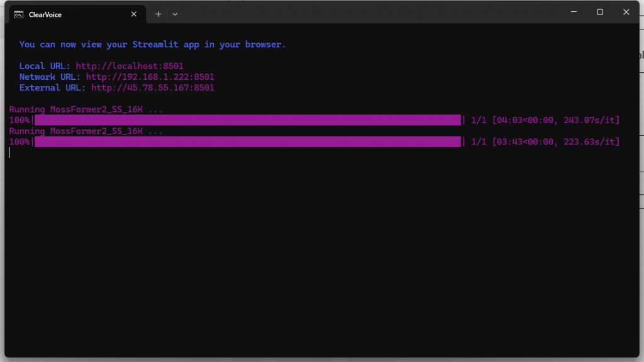Click the first progress bar at 243.07s/it
This screenshot has height=362, width=644.
(x=248, y=120)
